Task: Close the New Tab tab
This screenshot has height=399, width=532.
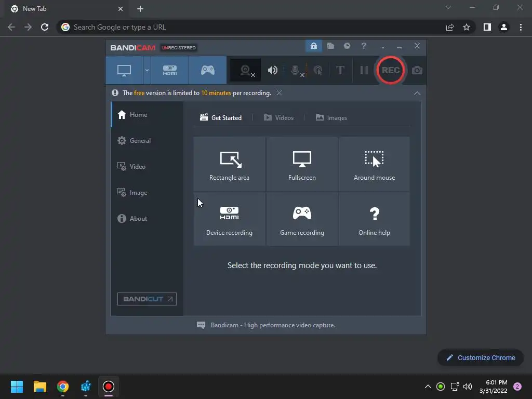Action: coord(121,9)
